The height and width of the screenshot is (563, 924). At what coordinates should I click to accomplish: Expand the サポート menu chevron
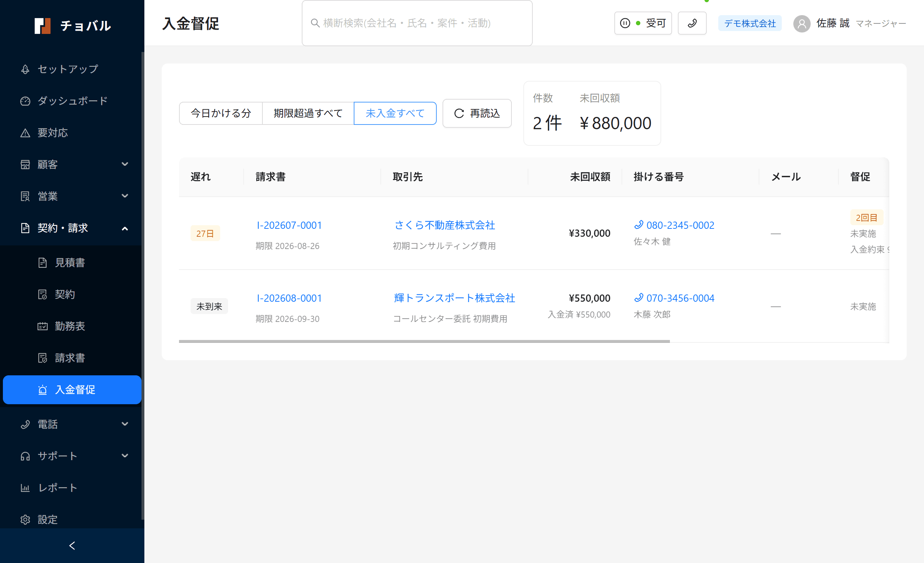click(x=125, y=456)
